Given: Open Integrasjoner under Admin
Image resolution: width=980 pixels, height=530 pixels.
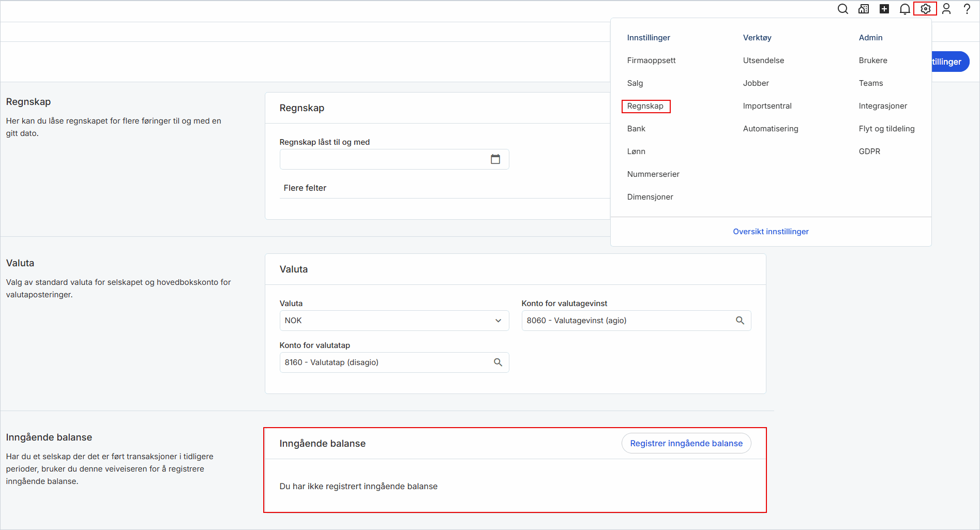Looking at the screenshot, I should (883, 106).
